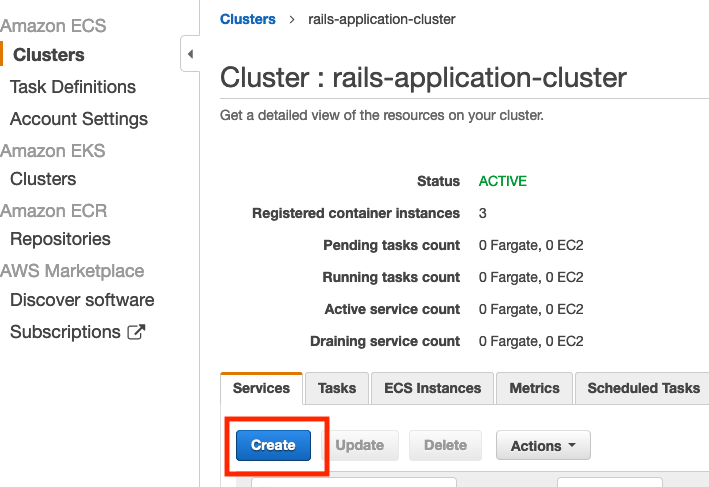Click the Active service count value

tap(531, 309)
